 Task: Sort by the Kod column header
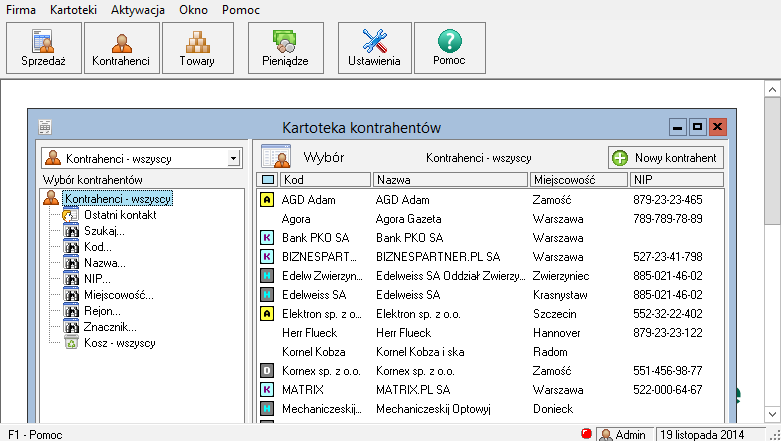click(326, 179)
